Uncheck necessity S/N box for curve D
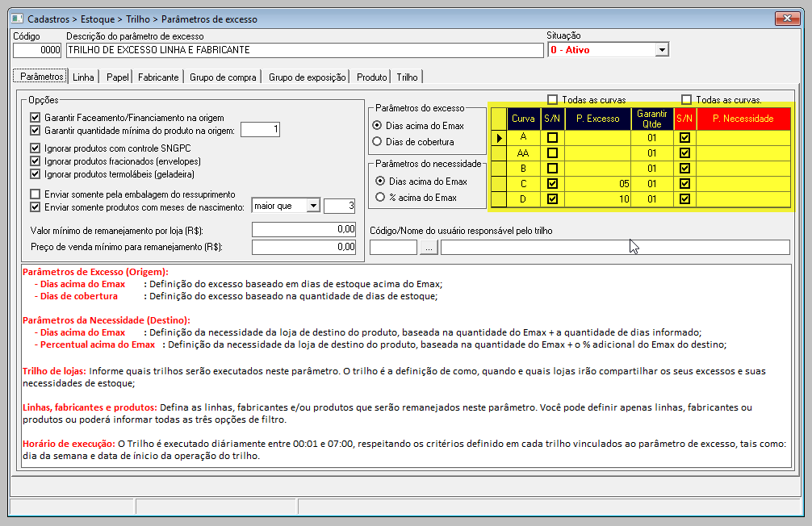812x526 pixels. point(684,198)
